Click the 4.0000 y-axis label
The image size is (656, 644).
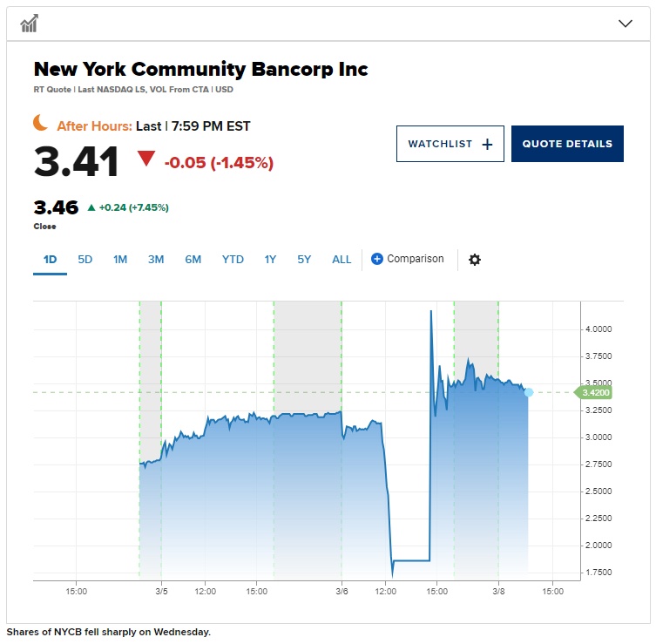[x=599, y=329]
